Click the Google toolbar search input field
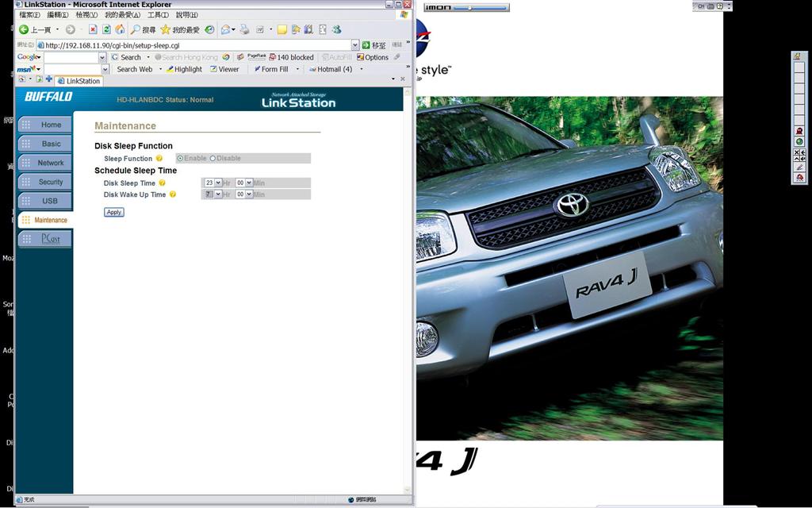Image resolution: width=812 pixels, height=508 pixels. tap(71, 57)
